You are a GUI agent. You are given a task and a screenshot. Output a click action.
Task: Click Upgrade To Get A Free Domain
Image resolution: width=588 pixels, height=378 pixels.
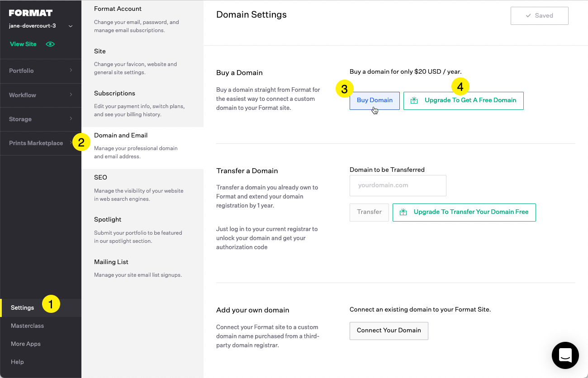(464, 101)
